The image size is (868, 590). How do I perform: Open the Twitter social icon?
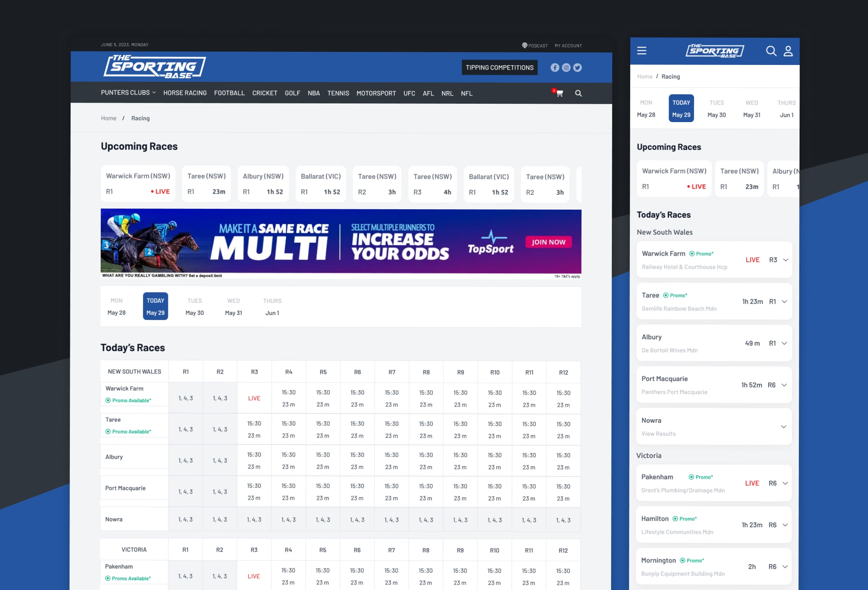[x=577, y=68]
